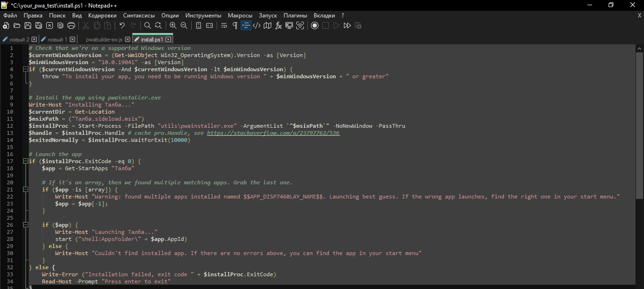644x289 pixels.
Task: Click the user-defined language code brackets icon
Action: click(x=257, y=25)
